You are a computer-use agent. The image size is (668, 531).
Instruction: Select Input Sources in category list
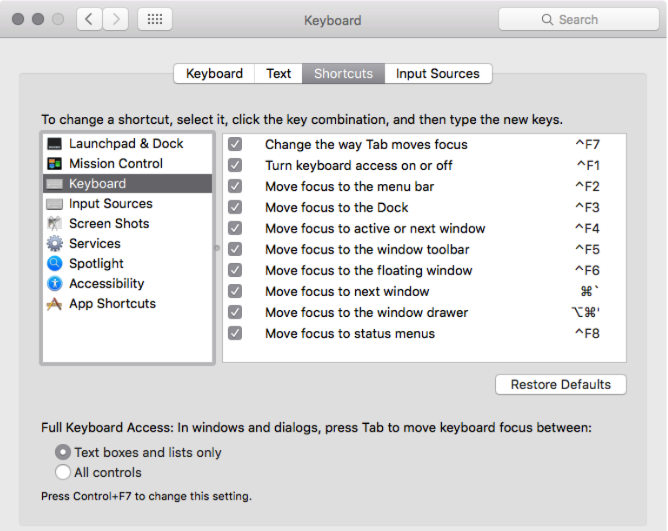click(127, 204)
